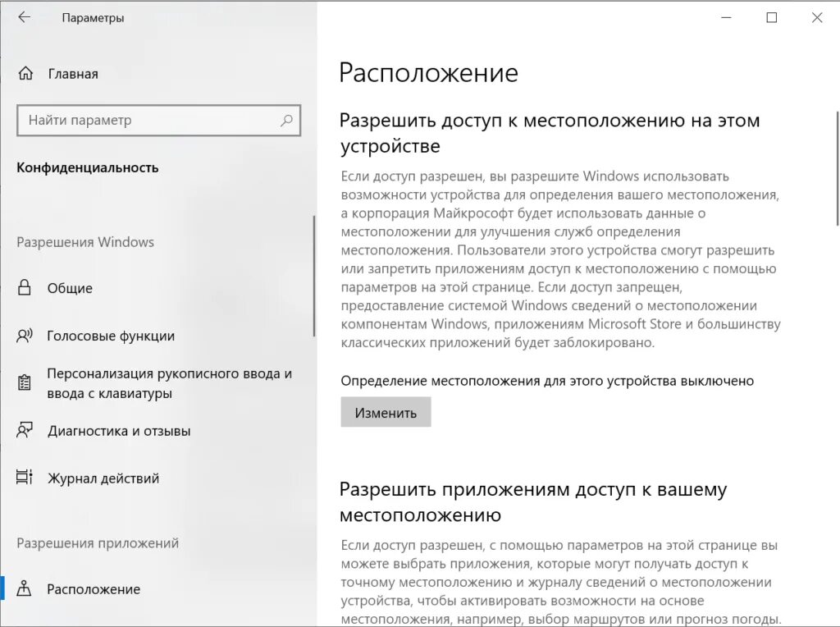Click the Изменить button
Viewport: 840px width, 627px height.
point(386,412)
